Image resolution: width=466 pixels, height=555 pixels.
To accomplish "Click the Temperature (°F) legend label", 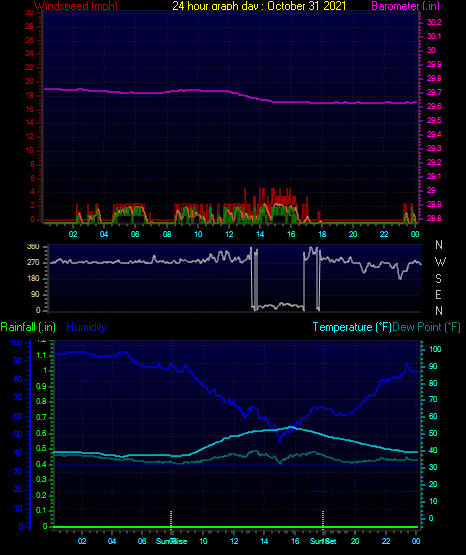I will pos(352,327).
